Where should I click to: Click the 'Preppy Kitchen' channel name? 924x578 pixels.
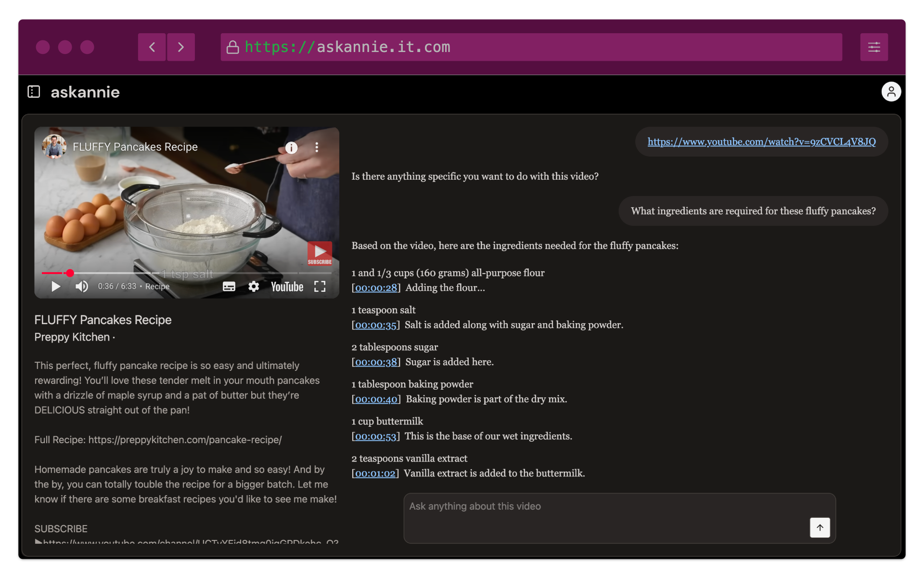coord(72,337)
